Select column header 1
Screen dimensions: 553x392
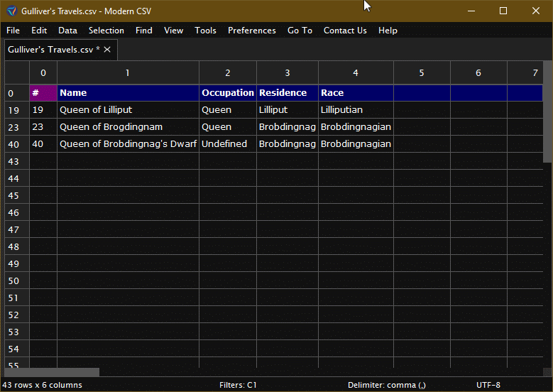[x=128, y=72]
